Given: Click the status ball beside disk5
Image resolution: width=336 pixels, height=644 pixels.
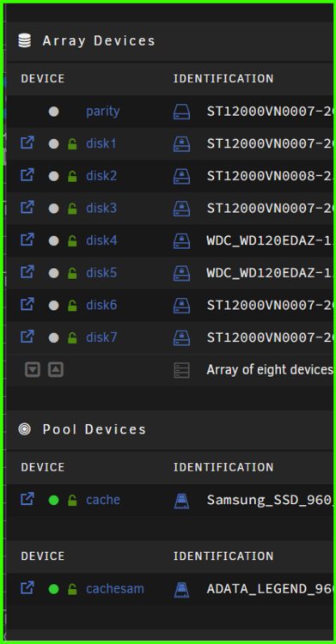Looking at the screenshot, I should point(53,273).
